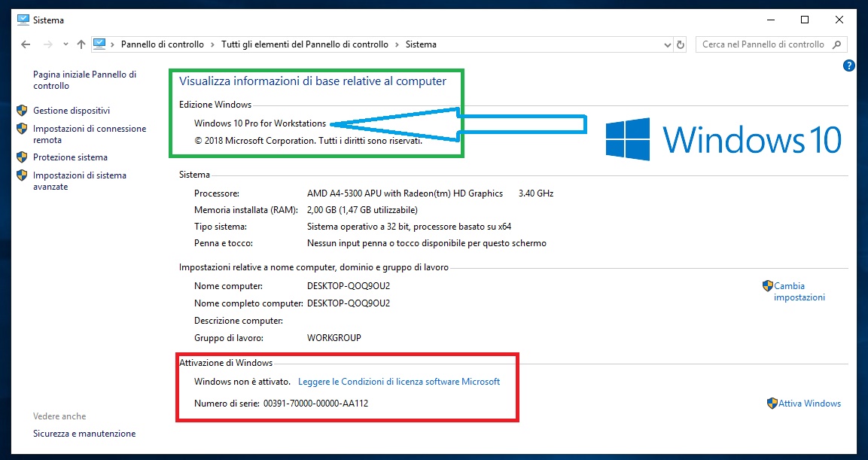Viewport: 868px width, 460px height.
Task: Click the shield icon beside Gestione dispositivi
Action: point(22,111)
